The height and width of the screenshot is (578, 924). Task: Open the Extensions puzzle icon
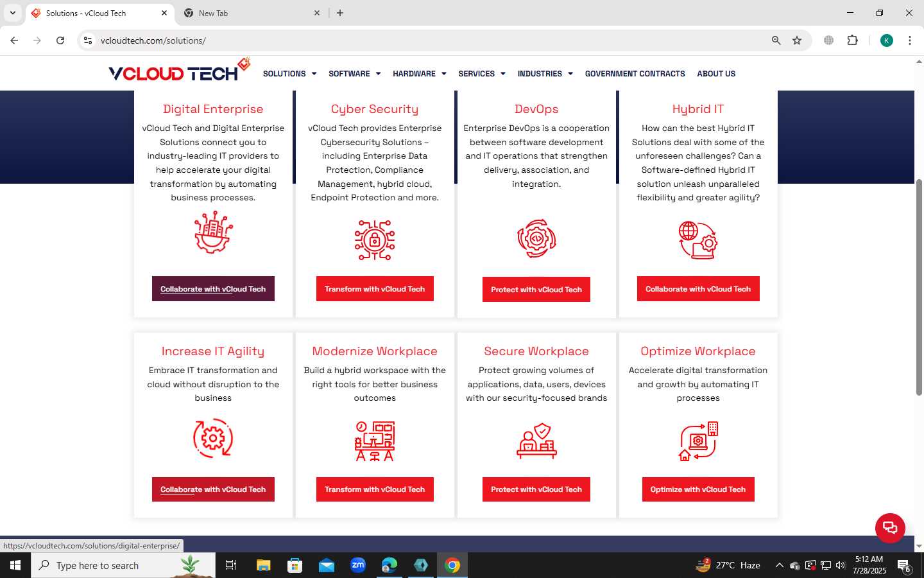click(x=852, y=40)
